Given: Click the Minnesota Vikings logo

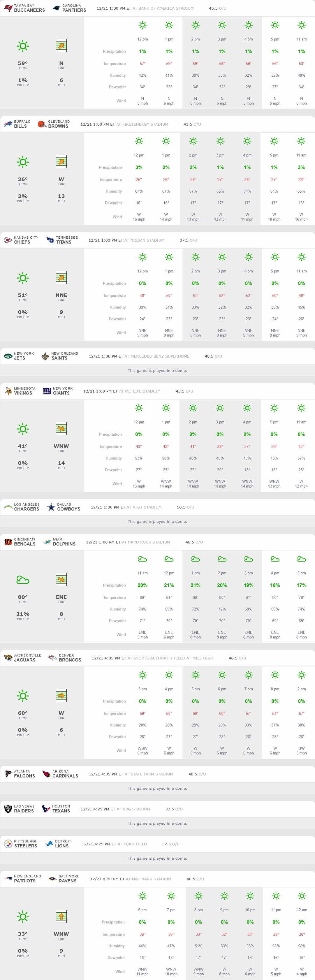Looking at the screenshot, I should [x=8, y=391].
